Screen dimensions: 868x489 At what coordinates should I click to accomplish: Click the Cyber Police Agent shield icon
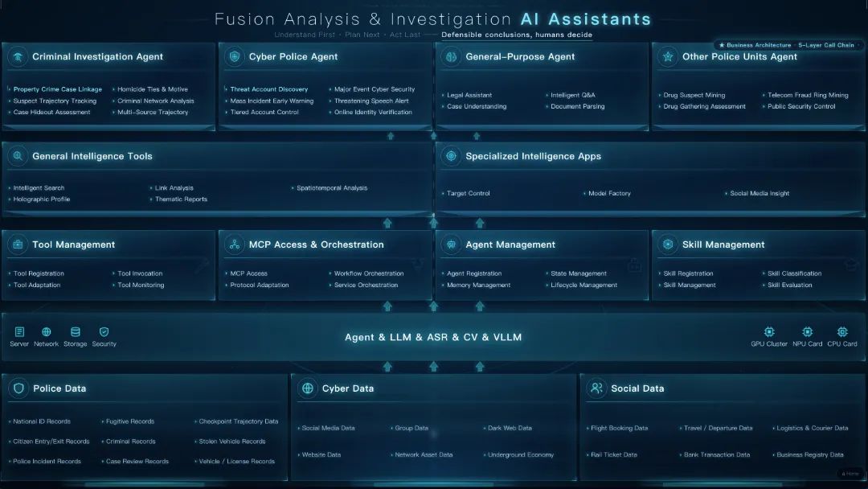(235, 56)
